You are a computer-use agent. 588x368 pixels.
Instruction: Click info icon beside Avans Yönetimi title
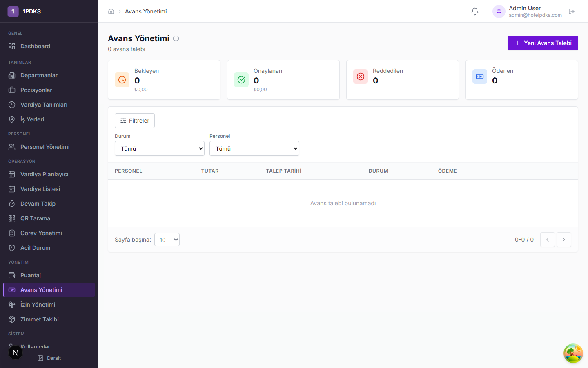click(176, 38)
